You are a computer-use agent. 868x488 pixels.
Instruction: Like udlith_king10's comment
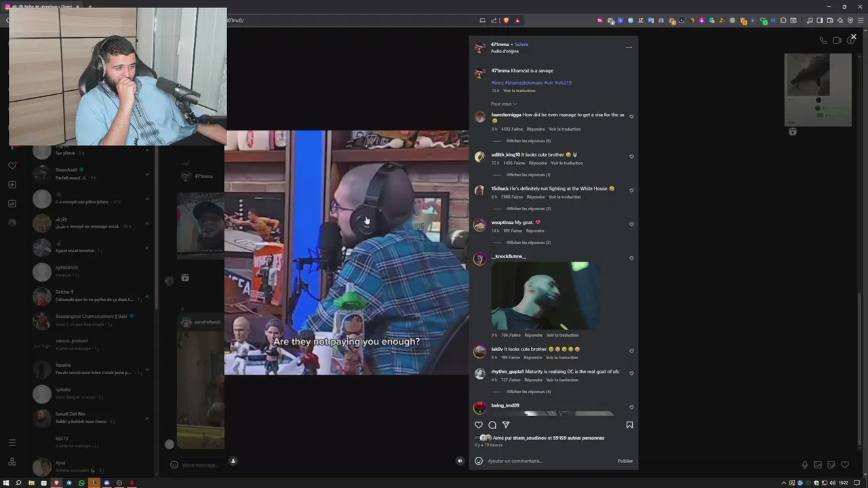[631, 157]
